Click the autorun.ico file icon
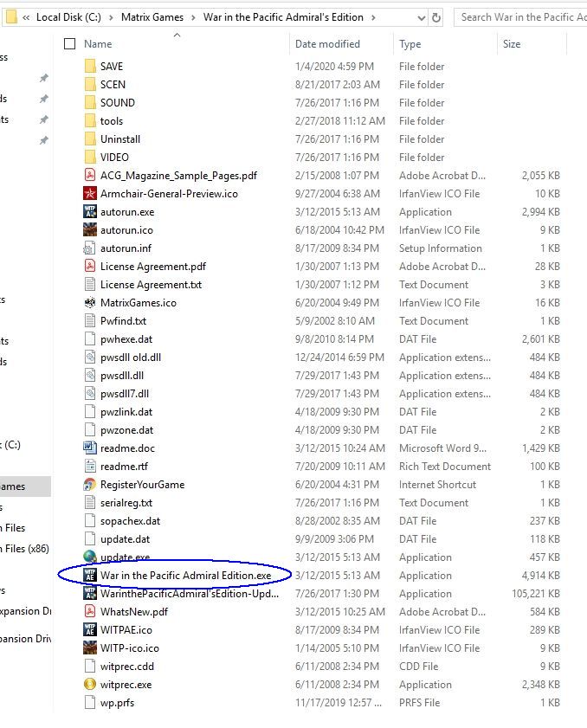 pos(90,229)
